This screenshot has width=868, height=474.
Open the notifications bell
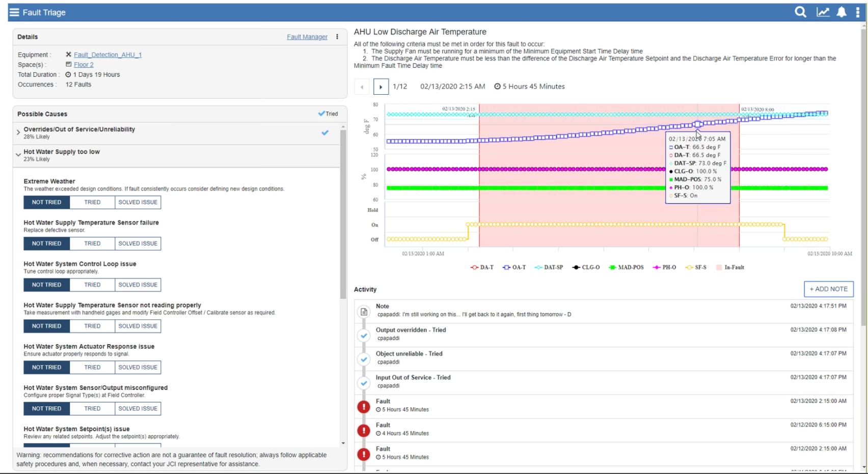tap(842, 12)
